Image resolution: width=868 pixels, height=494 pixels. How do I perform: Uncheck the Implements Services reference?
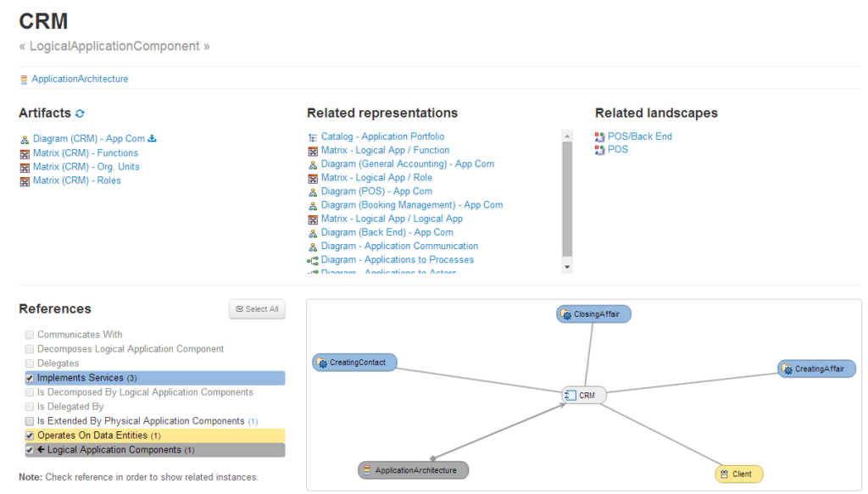click(x=31, y=378)
